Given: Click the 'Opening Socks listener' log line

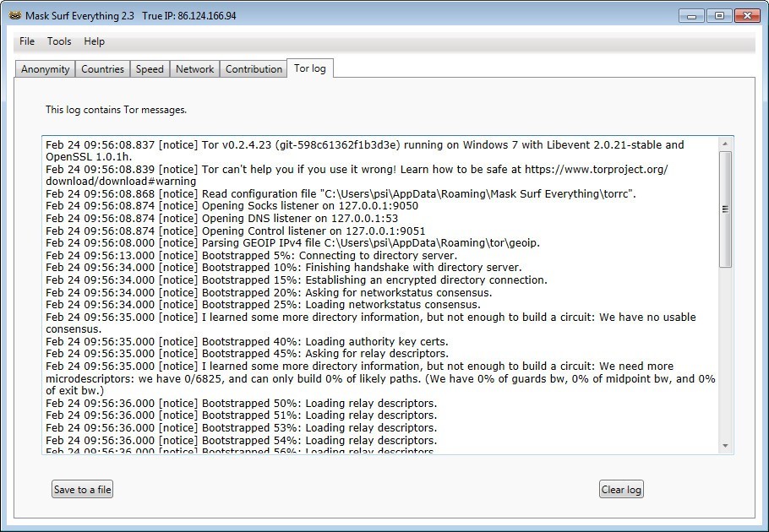Looking at the screenshot, I should click(232, 206).
